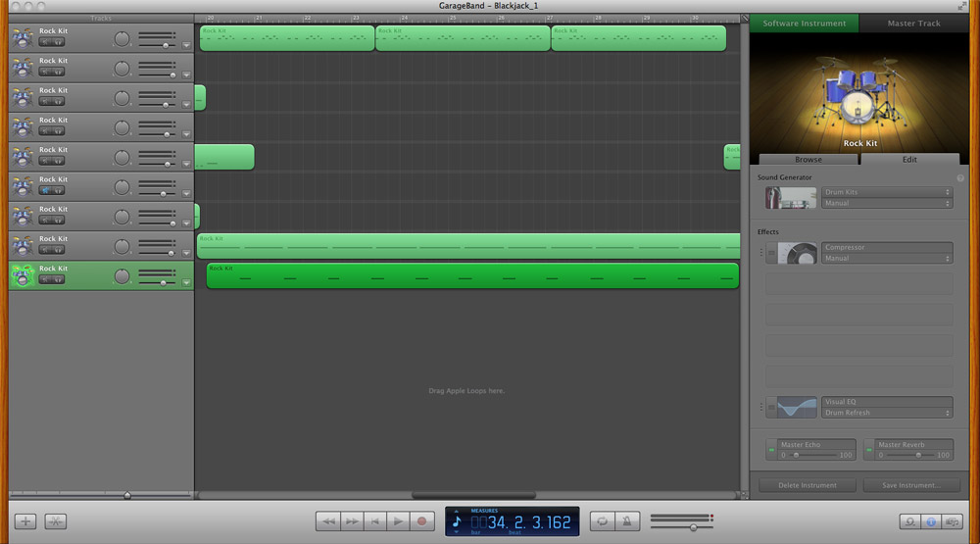Image resolution: width=980 pixels, height=544 pixels.
Task: Click the Master Reverb amount slider
Action: (911, 455)
